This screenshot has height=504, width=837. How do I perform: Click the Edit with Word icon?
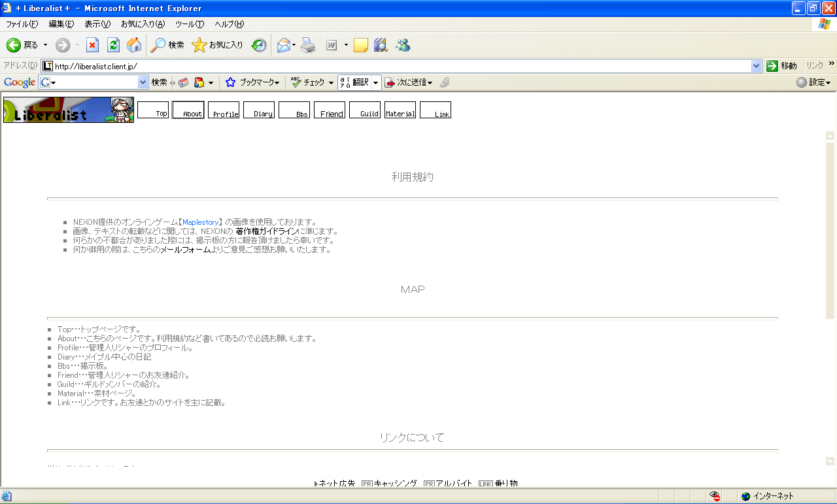click(x=332, y=45)
